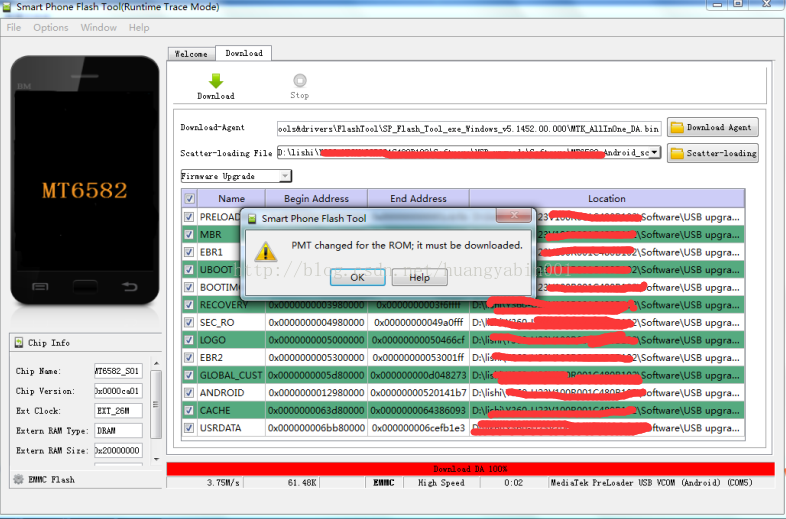Click the Name column header
Viewport: 786px width, 519px height.
(232, 199)
